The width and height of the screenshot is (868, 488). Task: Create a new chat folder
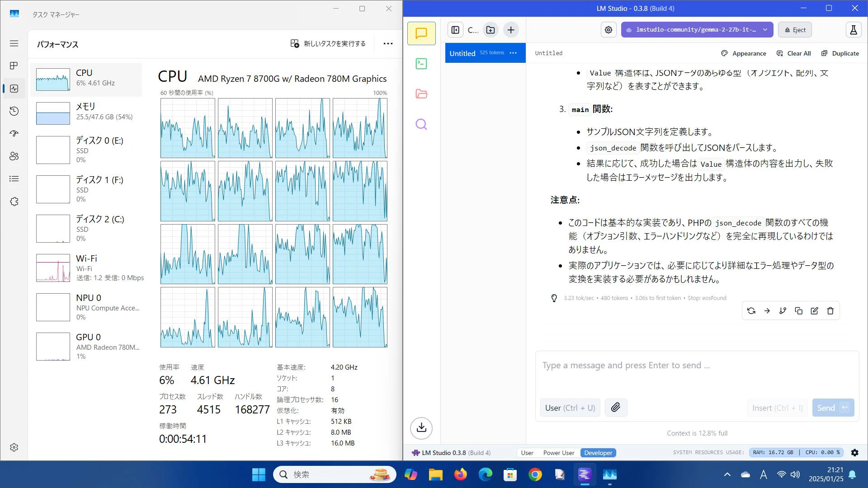[491, 30]
